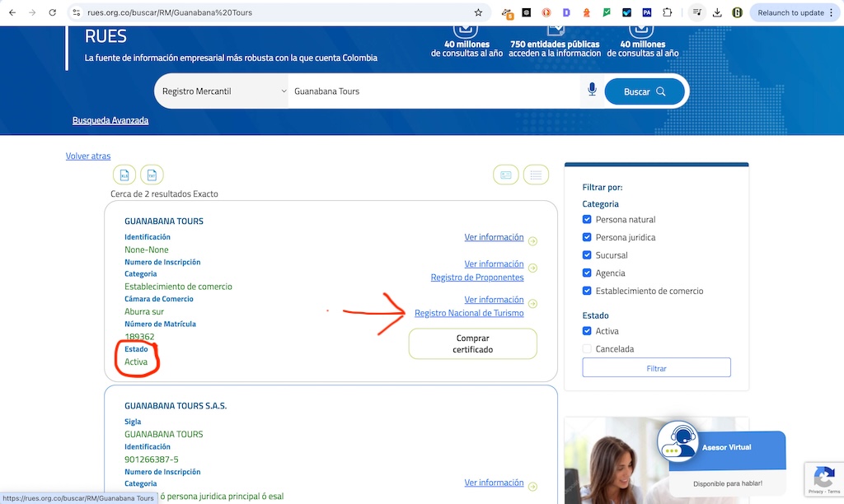Viewport: 844px width, 504px height.
Task: Switch to card view of results
Action: pyautogui.click(x=505, y=175)
